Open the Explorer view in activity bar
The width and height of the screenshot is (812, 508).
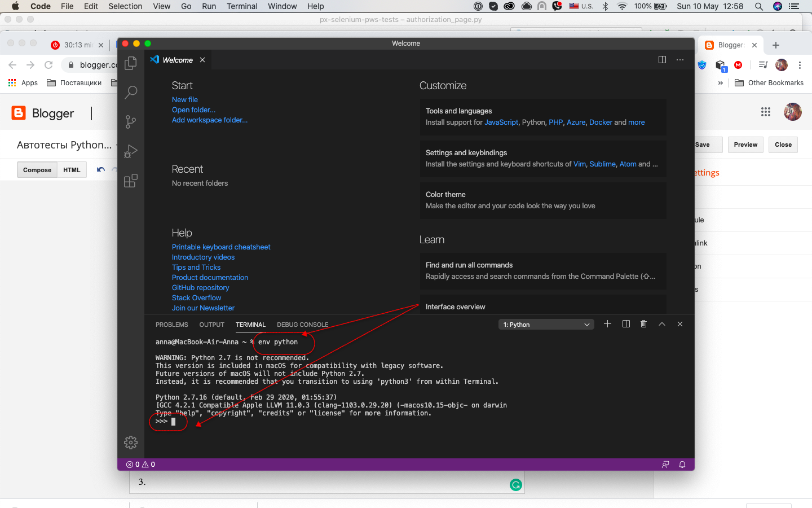(131, 63)
